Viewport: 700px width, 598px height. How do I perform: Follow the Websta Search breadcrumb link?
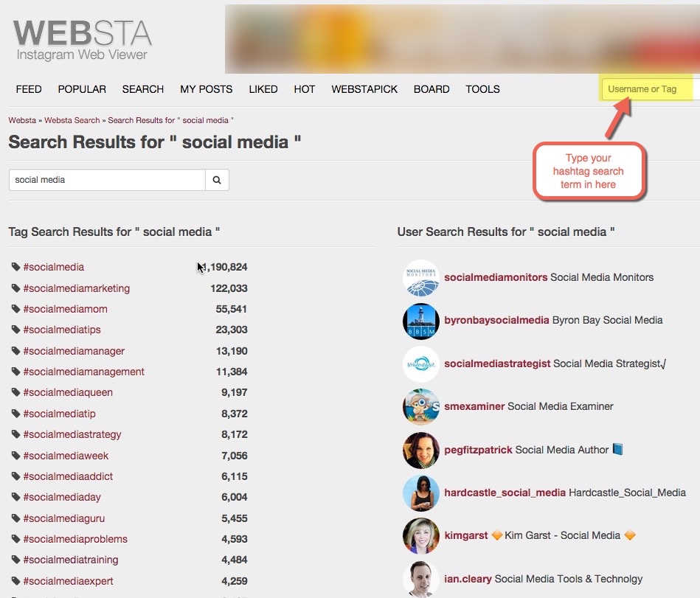point(72,120)
